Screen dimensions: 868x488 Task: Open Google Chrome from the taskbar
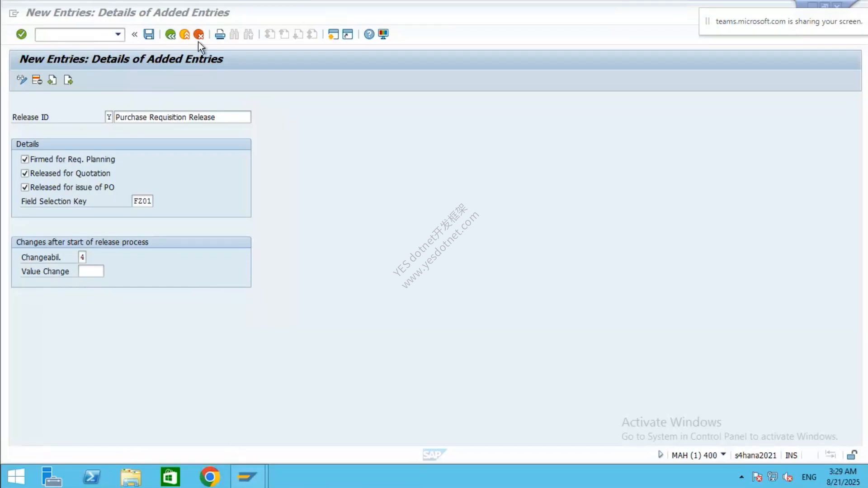tap(209, 477)
